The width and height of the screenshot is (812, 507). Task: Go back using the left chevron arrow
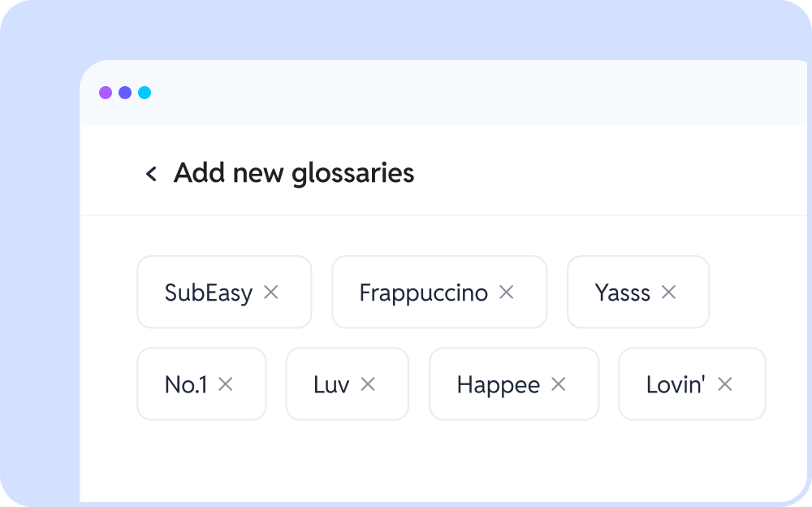coord(151,174)
